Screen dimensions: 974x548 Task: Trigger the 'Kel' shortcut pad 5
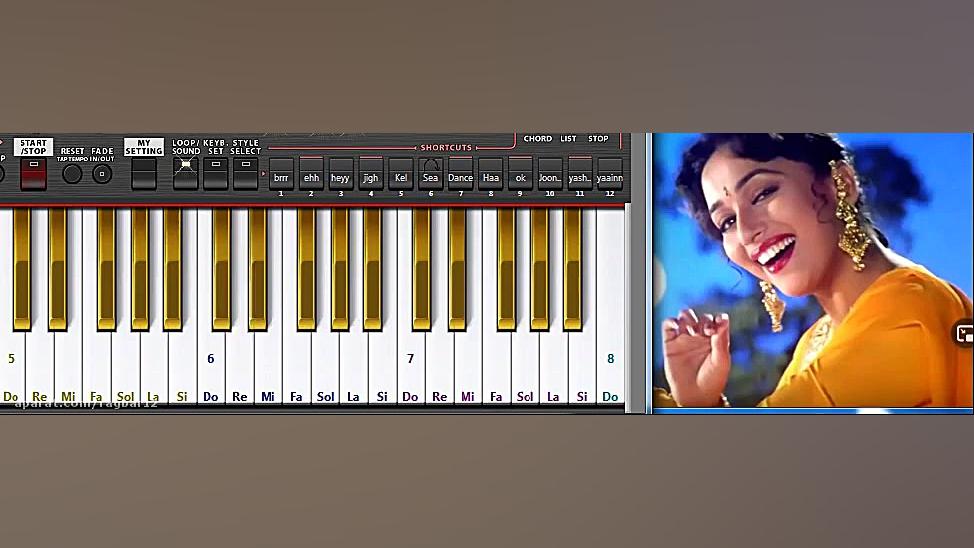click(x=401, y=174)
